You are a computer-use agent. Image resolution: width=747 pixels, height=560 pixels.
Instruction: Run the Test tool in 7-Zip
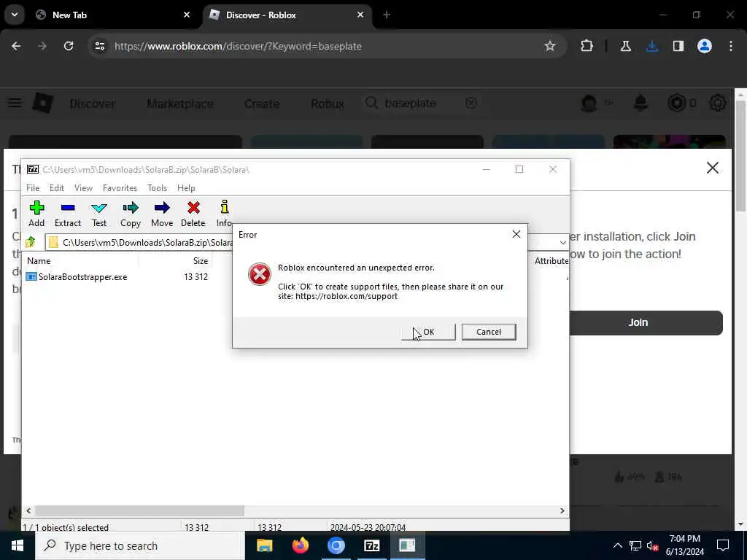(x=99, y=208)
